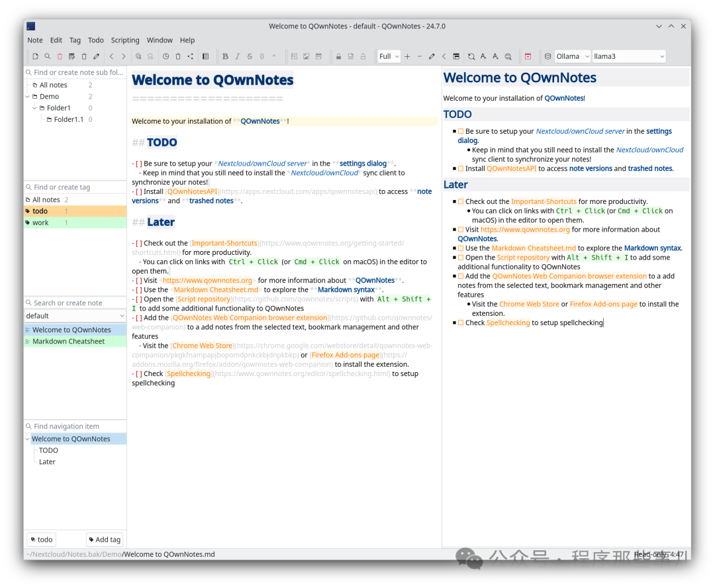Click the todo tag button at bottom
This screenshot has height=588, width=715.
pos(42,540)
